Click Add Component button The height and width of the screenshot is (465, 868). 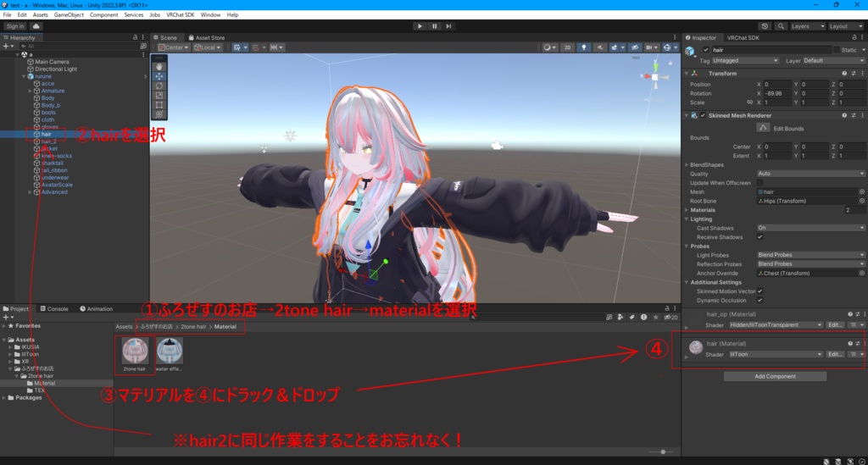775,377
